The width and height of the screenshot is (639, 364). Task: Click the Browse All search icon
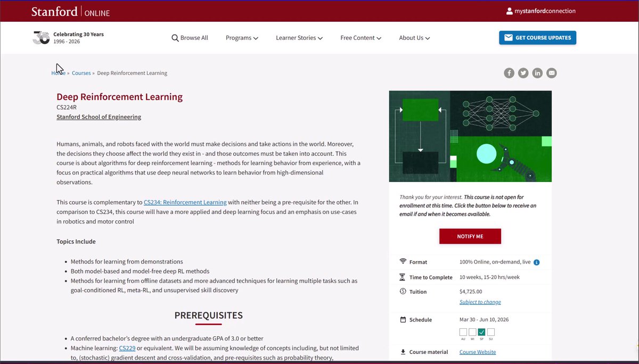[175, 38]
